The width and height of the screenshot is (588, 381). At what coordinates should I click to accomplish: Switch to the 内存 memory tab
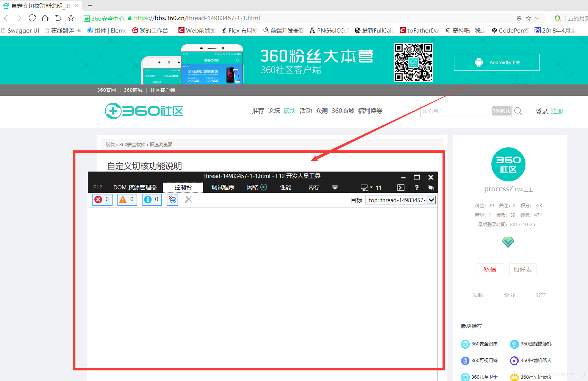click(314, 187)
